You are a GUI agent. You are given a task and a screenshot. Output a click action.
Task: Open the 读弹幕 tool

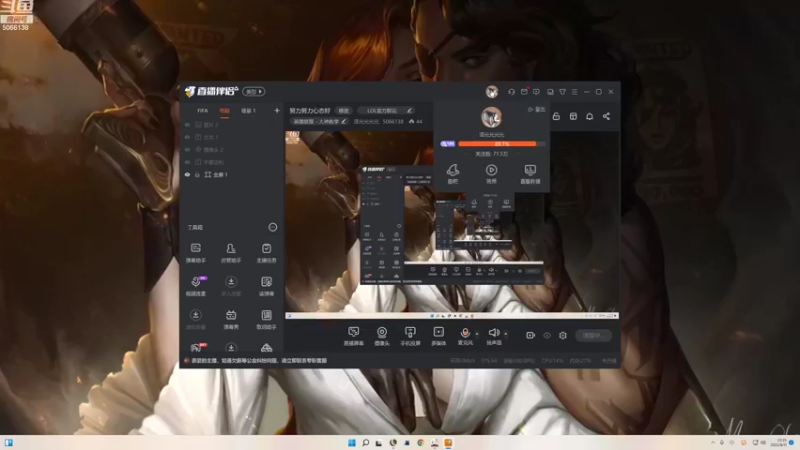266,286
